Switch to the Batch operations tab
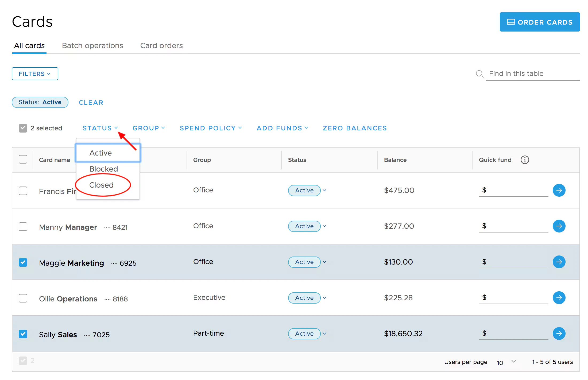The image size is (588, 380). coord(92,46)
